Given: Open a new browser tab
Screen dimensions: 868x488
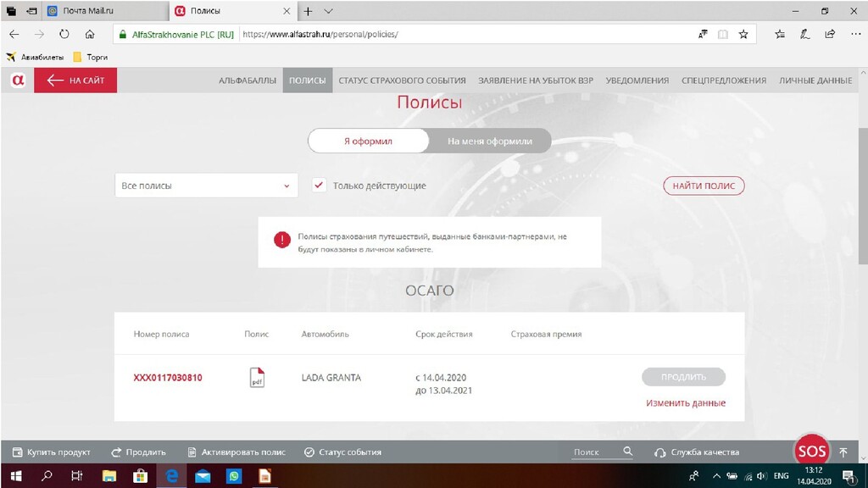Looking at the screenshot, I should [x=308, y=11].
